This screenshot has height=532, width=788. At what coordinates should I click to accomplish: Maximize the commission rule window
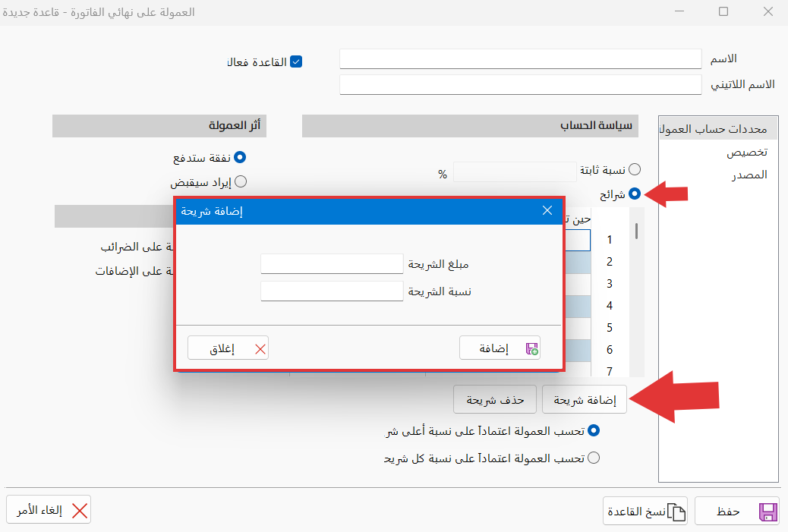click(723, 11)
